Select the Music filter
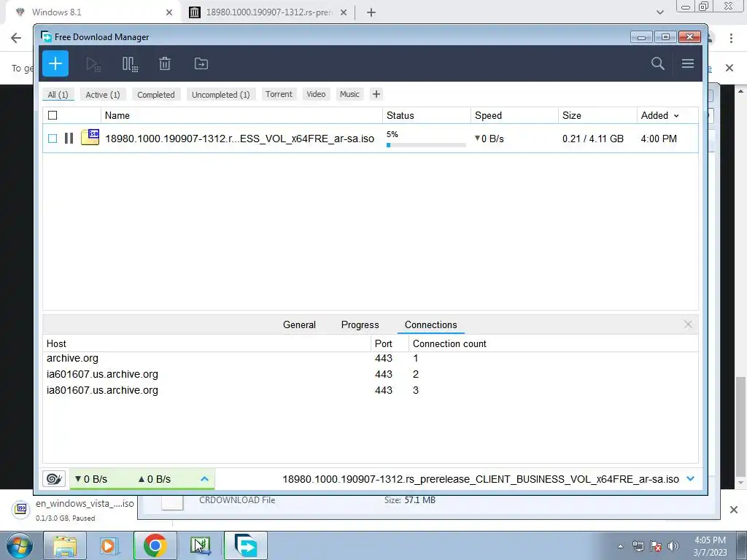Viewport: 747px width, 560px height. [349, 94]
